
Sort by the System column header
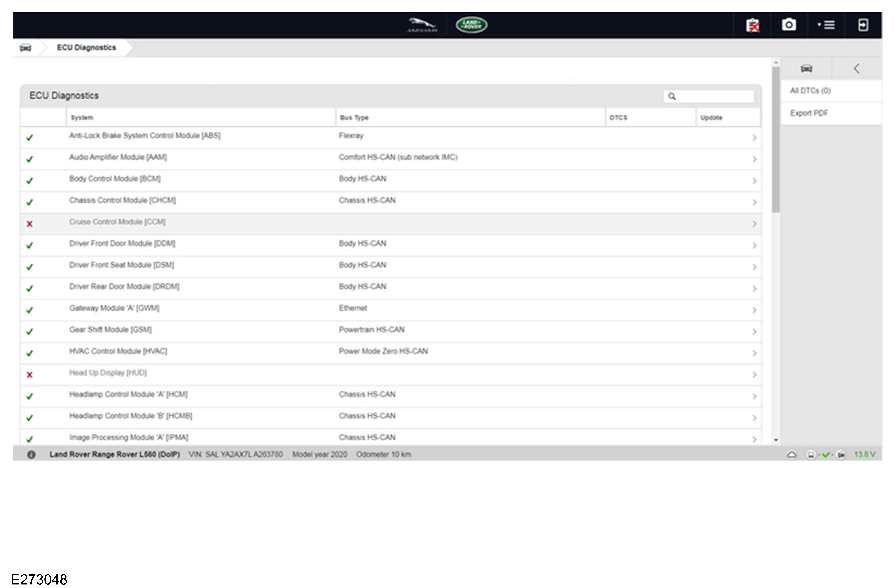pyautogui.click(x=82, y=118)
